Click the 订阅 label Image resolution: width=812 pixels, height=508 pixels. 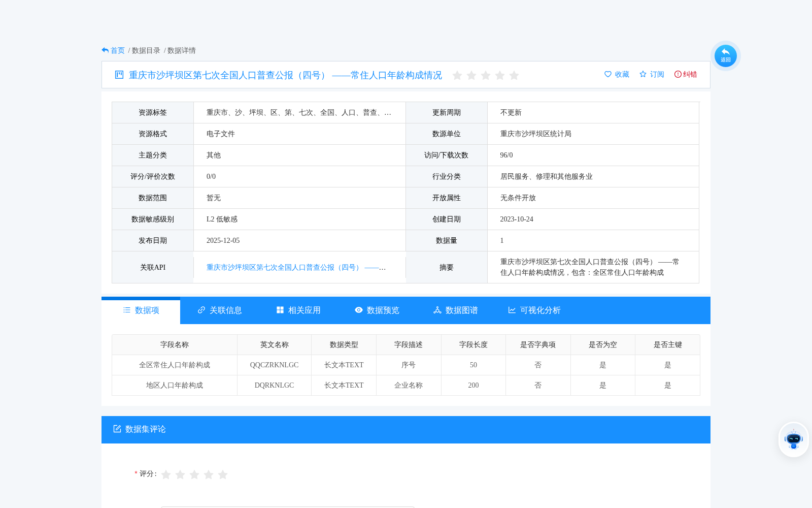[657, 74]
